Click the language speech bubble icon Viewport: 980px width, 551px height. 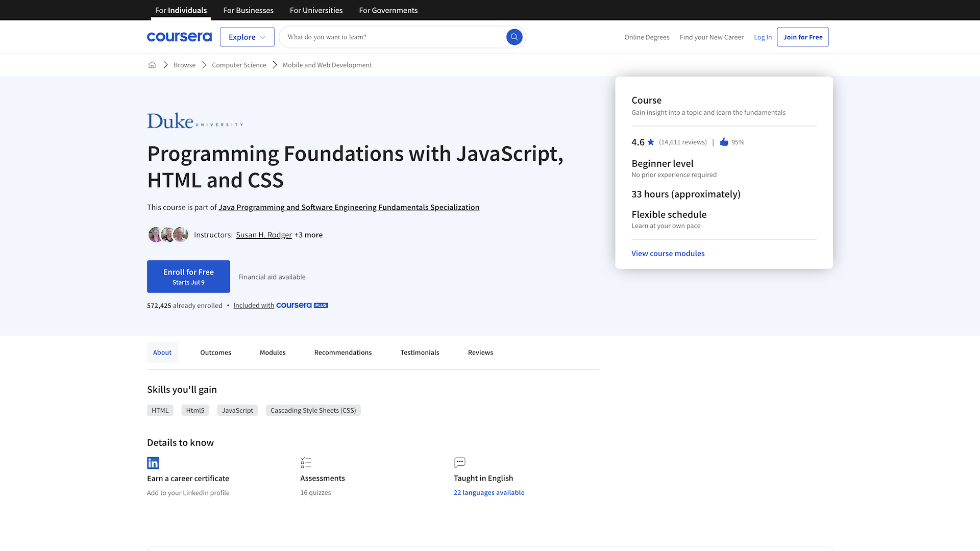click(459, 463)
